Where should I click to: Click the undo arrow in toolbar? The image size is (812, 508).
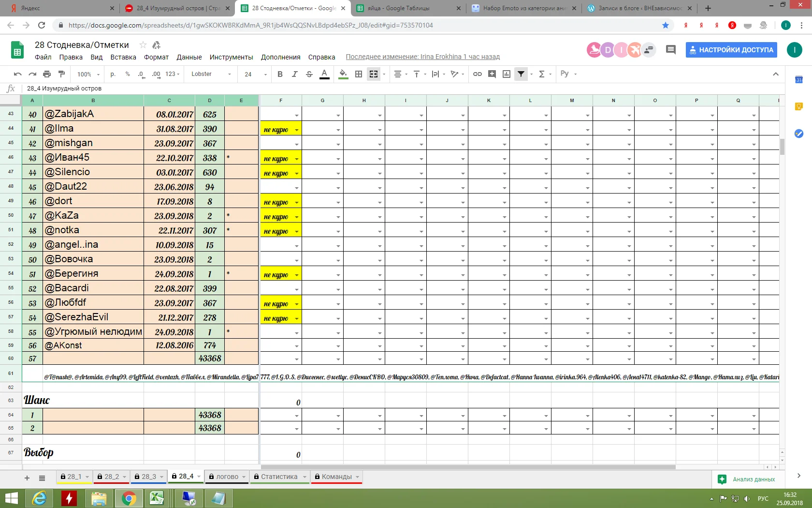tap(18, 74)
